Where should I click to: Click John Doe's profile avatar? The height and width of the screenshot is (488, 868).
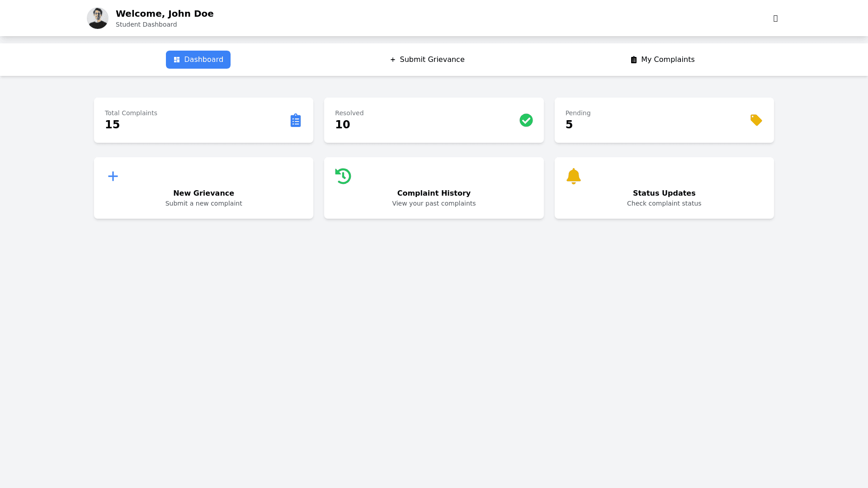tap(98, 18)
